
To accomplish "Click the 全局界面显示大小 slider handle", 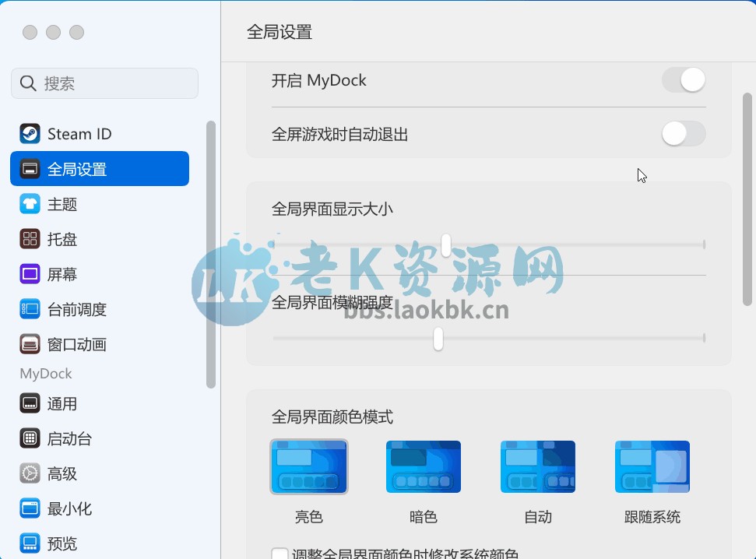I will (446, 245).
